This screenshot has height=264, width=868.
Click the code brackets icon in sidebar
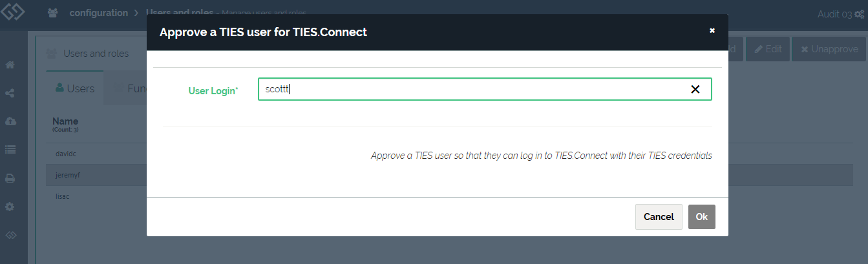10,235
